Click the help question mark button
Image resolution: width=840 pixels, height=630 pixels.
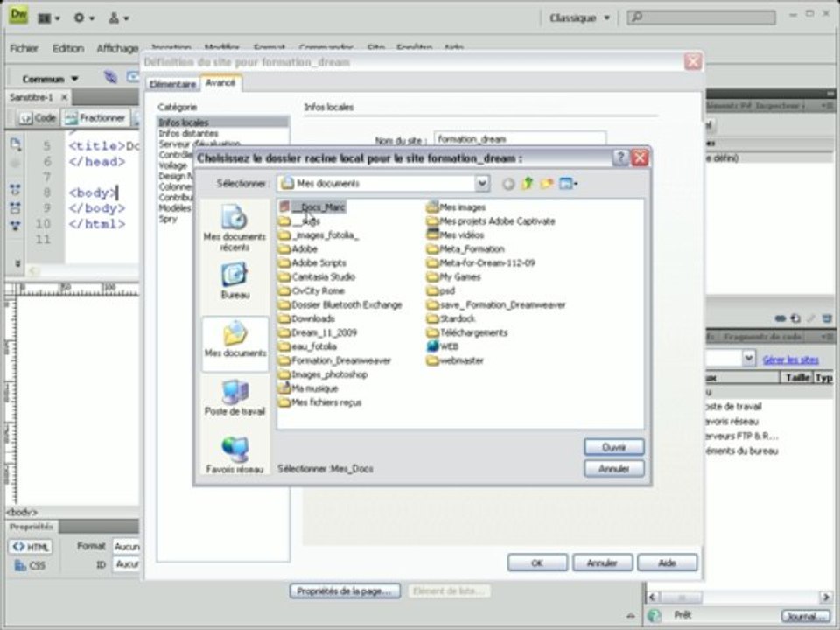[x=619, y=157]
